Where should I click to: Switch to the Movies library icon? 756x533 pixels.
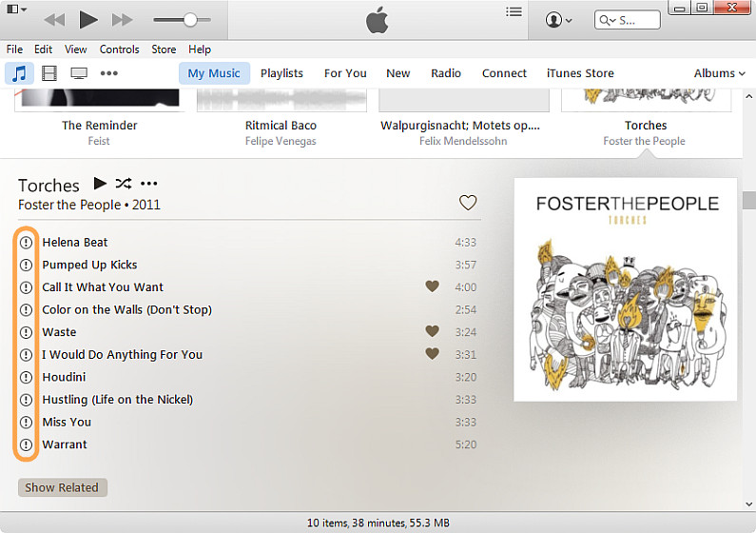(49, 73)
